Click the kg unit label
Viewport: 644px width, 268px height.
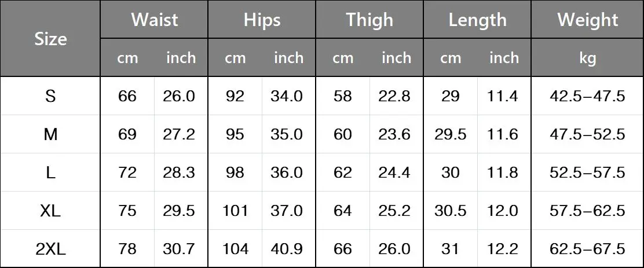[587, 58]
